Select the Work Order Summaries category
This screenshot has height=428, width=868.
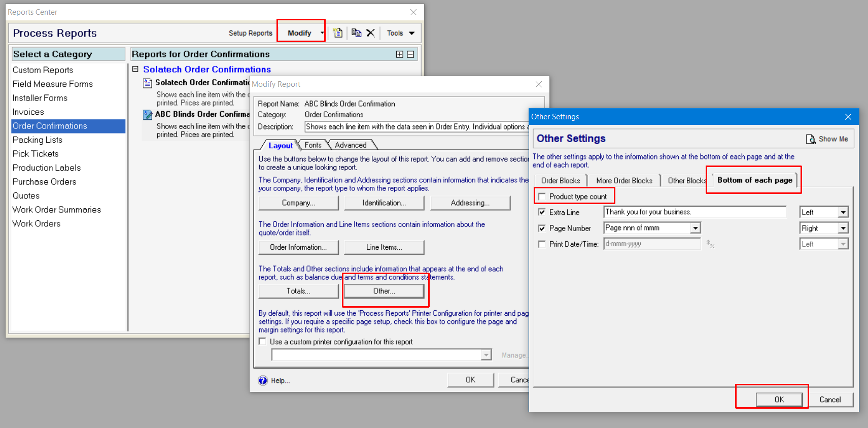point(57,210)
